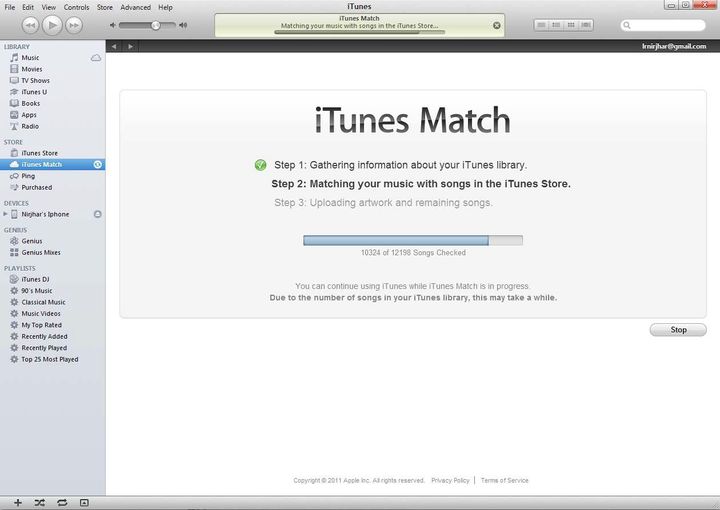Open the Controls menu
Screen dimensions: 720x510
(x=76, y=7)
